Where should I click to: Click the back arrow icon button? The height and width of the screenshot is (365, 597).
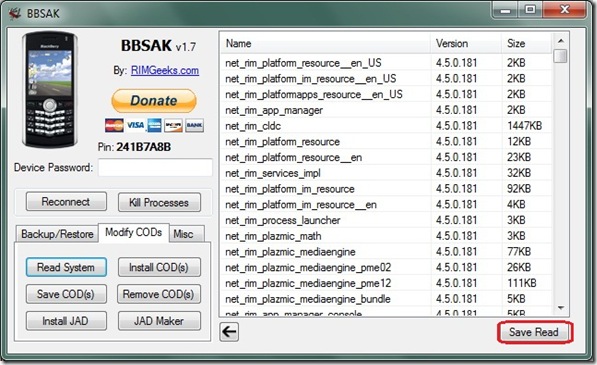229,332
